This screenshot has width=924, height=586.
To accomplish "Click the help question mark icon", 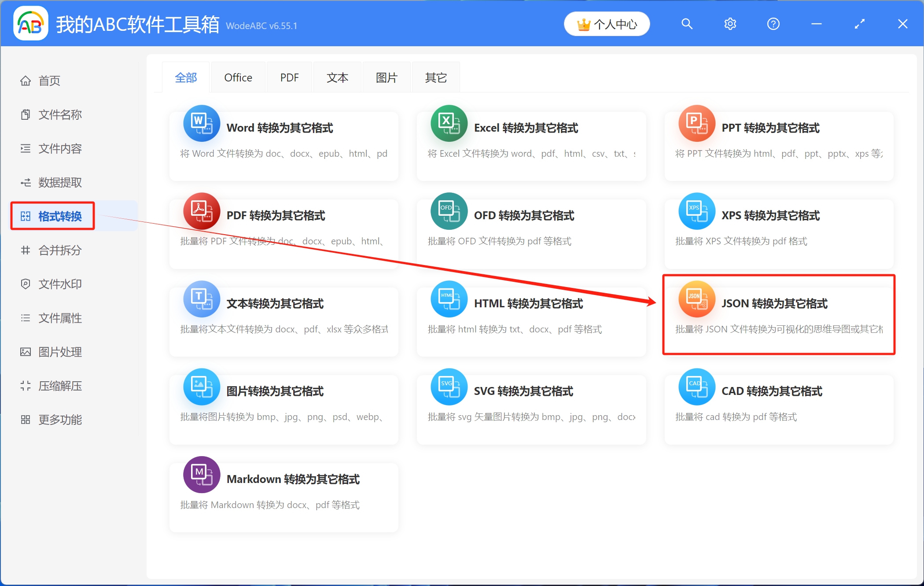I will click(773, 24).
